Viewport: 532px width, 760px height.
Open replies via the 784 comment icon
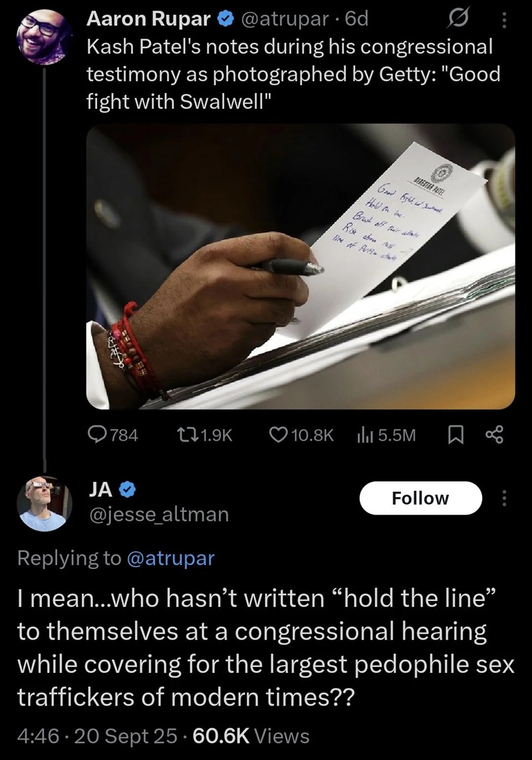pos(112,435)
